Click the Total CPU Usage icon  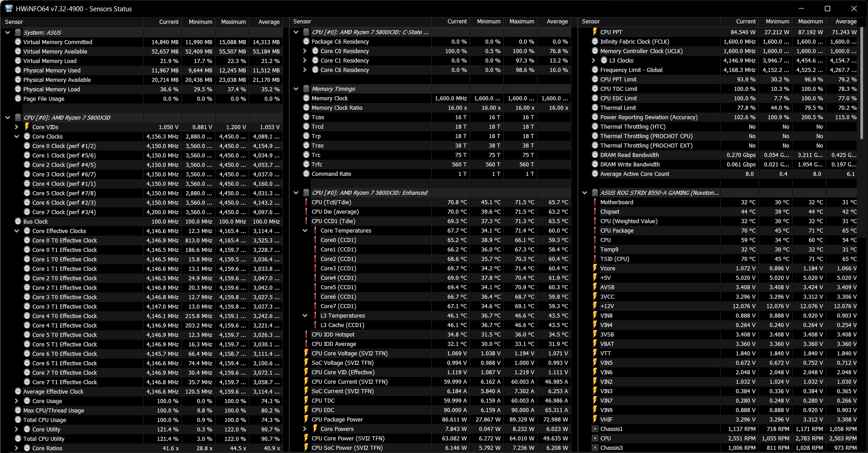[x=18, y=420]
